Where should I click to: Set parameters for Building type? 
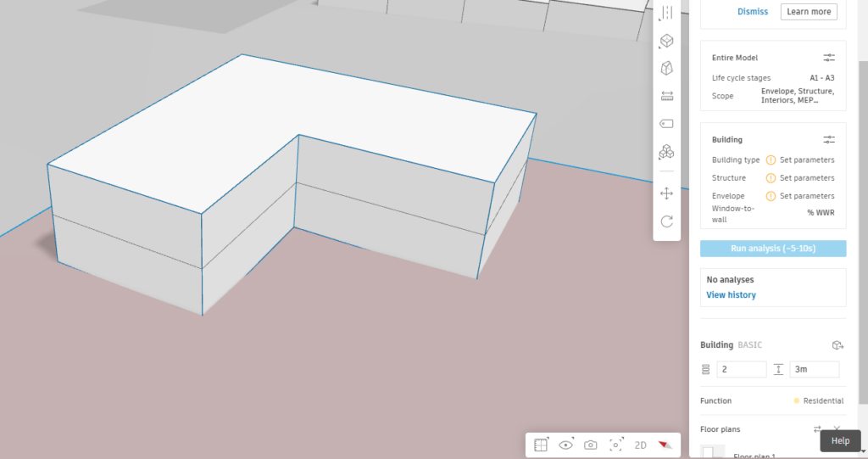(x=807, y=160)
